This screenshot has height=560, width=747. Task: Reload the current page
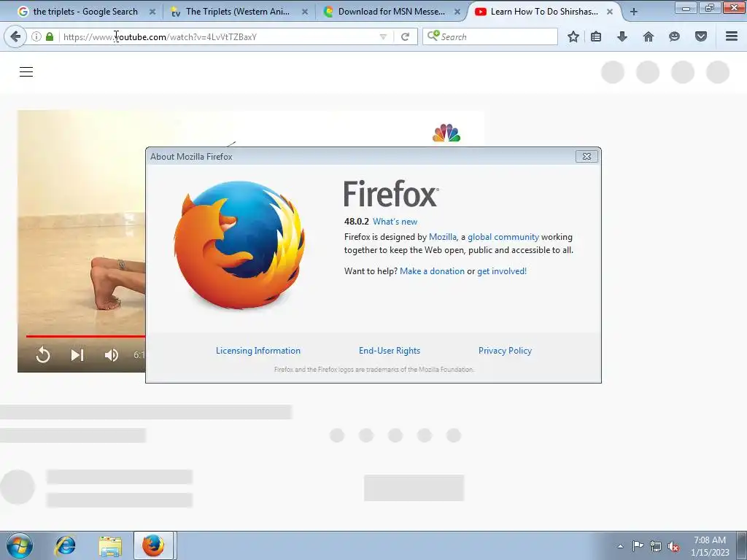point(406,36)
